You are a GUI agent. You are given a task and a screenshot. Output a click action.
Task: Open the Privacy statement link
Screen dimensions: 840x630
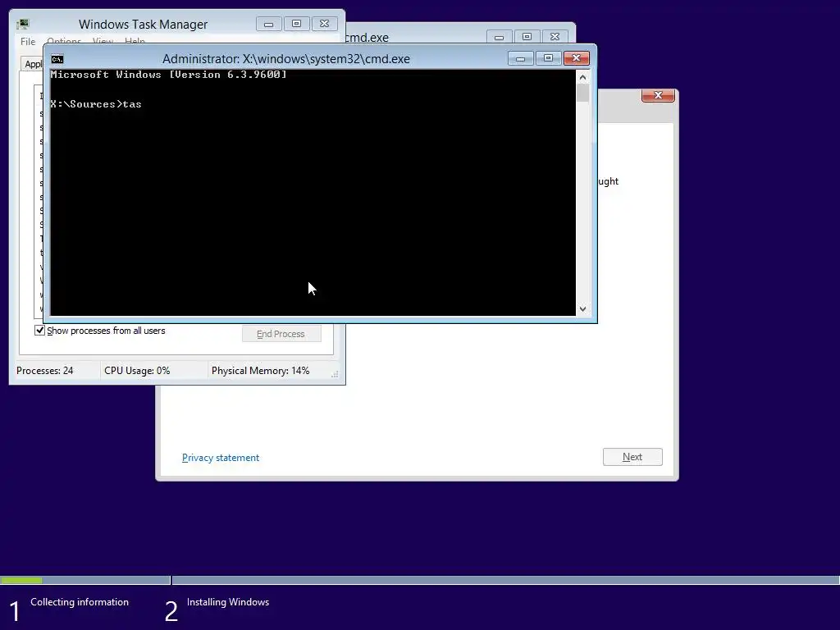point(221,458)
